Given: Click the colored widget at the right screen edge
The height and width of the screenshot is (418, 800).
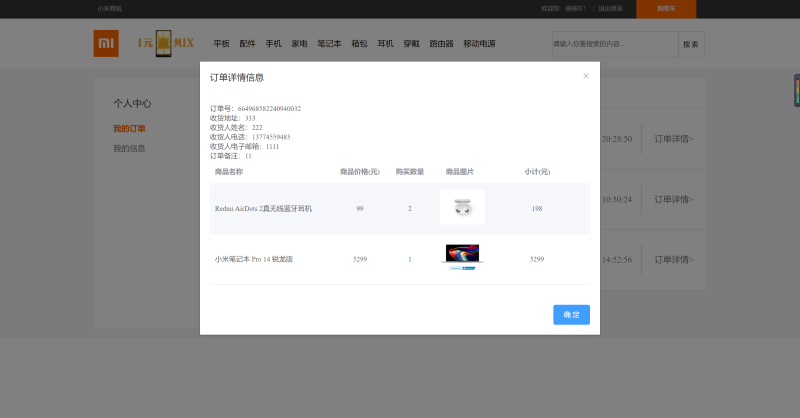Looking at the screenshot, I should point(796,90).
